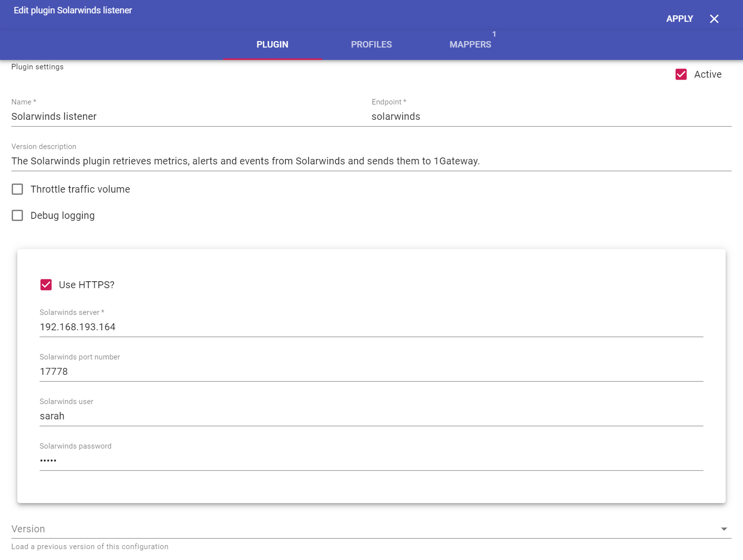743x560 pixels.
Task: Click the 'Active' label text
Action: pos(708,74)
